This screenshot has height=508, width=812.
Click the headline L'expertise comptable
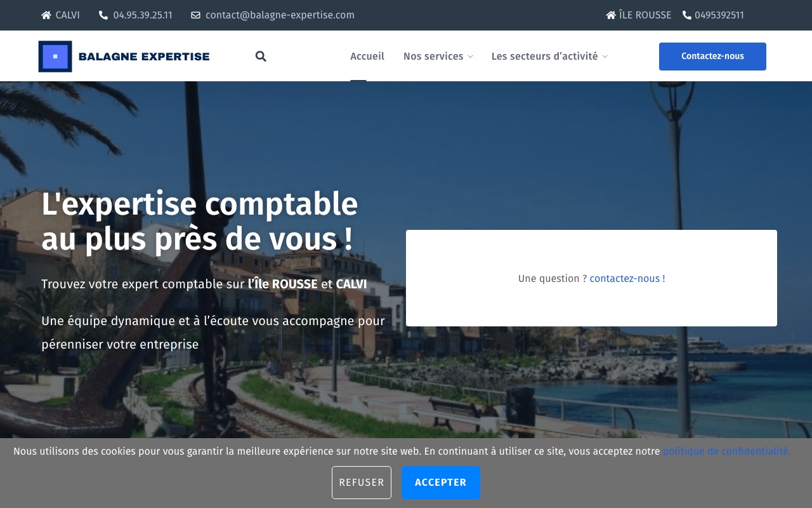[200, 204]
